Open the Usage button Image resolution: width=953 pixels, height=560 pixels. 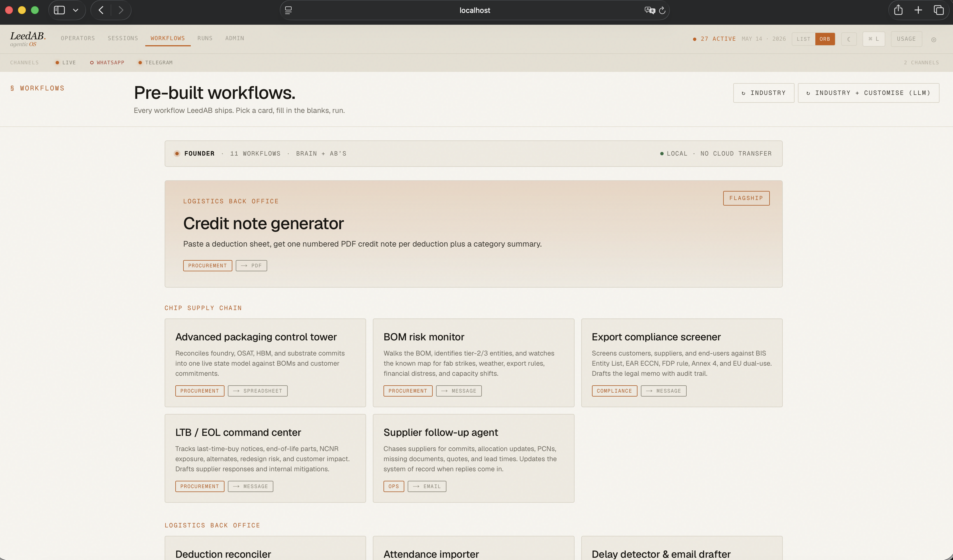click(x=906, y=39)
